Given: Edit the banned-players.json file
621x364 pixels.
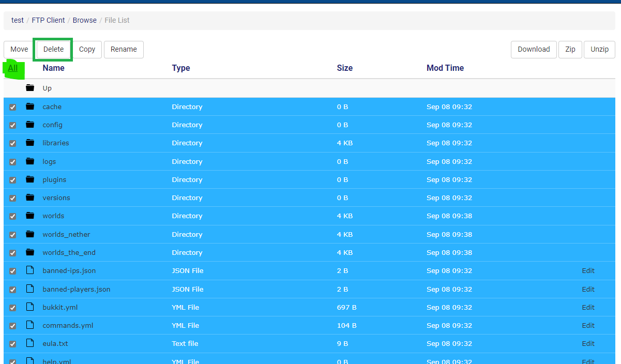Looking at the screenshot, I should (588, 289).
